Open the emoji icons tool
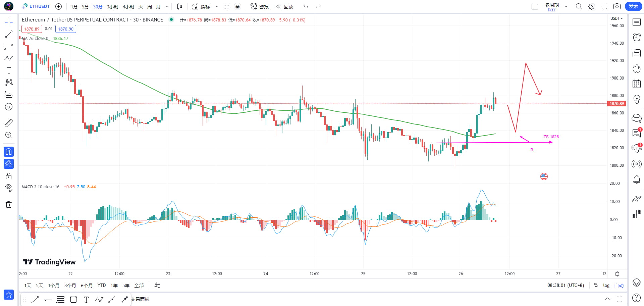644x306 pixels. point(9,107)
